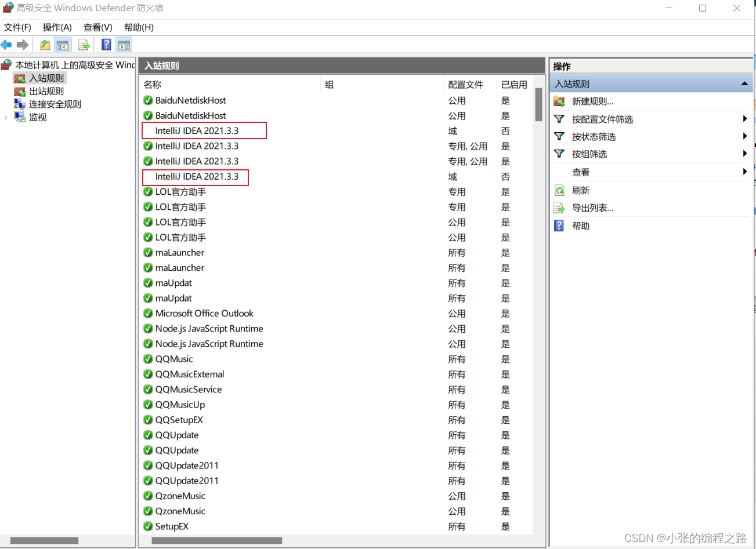
Task: Click the gray Forward arrow in toolbar
Action: click(x=23, y=45)
